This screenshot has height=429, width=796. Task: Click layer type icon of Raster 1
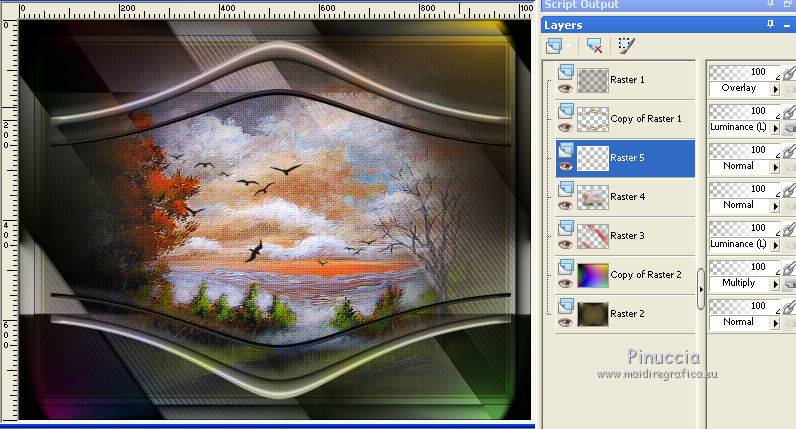tap(566, 72)
